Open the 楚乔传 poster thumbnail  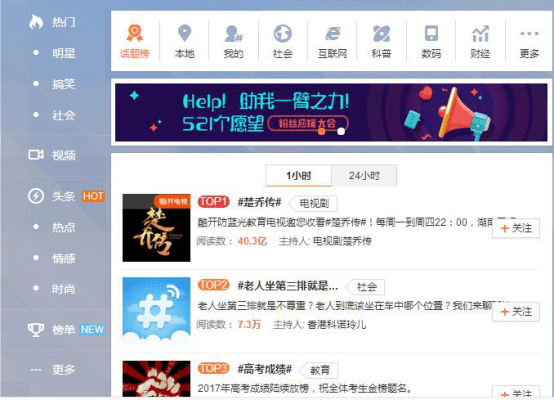157,228
